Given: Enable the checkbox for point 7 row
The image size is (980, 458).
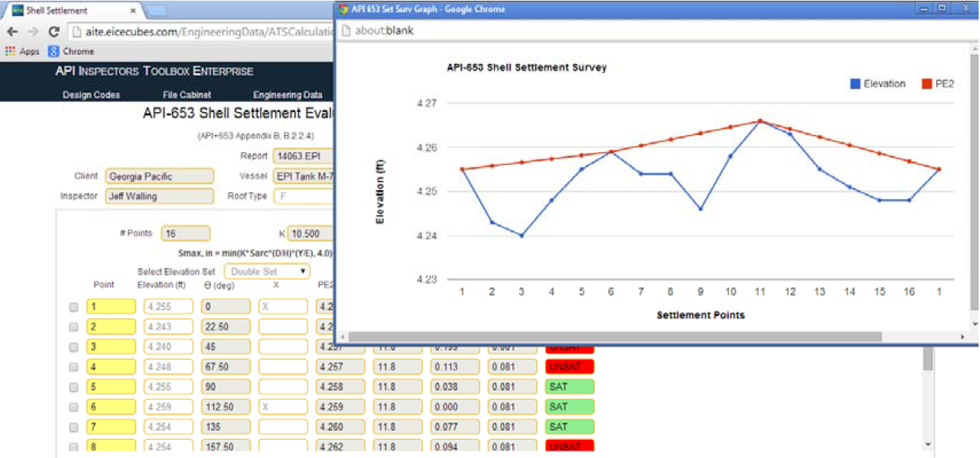Looking at the screenshot, I should pos(74,427).
